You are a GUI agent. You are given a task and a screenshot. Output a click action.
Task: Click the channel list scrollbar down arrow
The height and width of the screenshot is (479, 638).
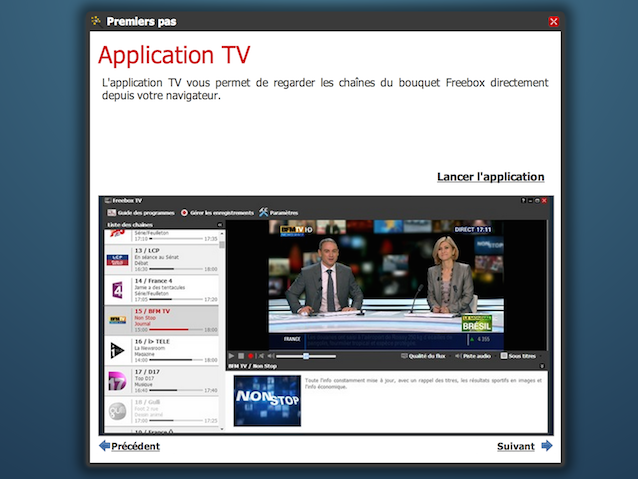coord(222,429)
